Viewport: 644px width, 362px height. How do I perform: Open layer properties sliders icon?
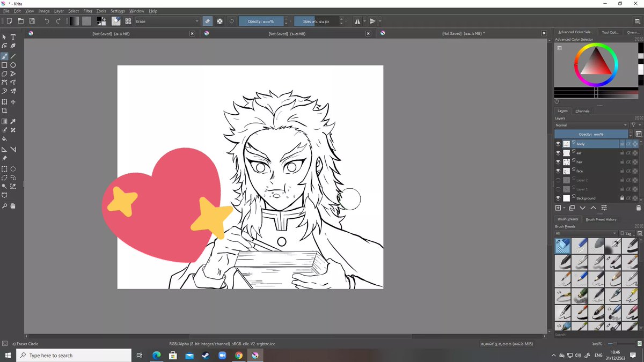[604, 208]
